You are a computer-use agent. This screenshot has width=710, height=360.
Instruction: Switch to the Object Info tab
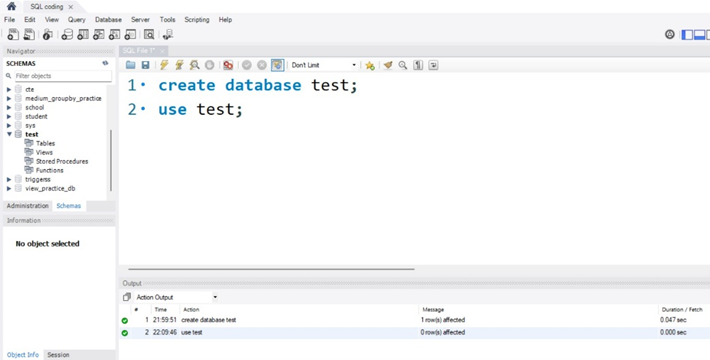(23, 355)
